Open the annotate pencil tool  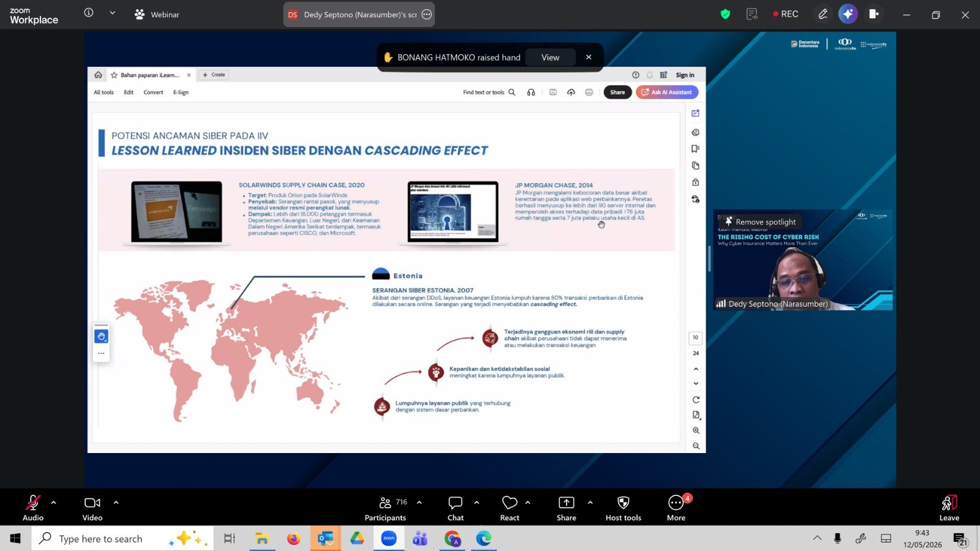823,14
